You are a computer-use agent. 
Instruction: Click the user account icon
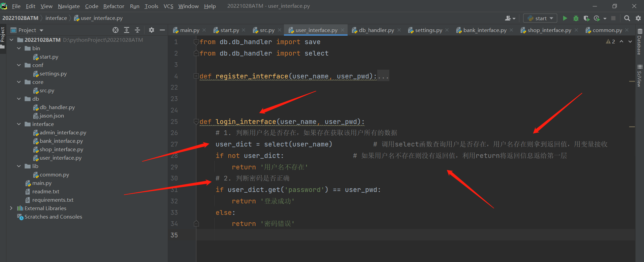(508, 18)
